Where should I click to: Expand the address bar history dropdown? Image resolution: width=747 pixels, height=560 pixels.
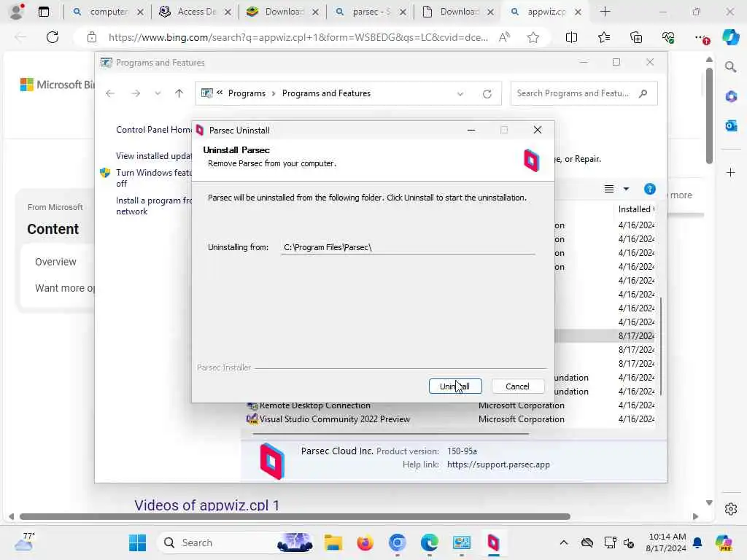pos(460,94)
